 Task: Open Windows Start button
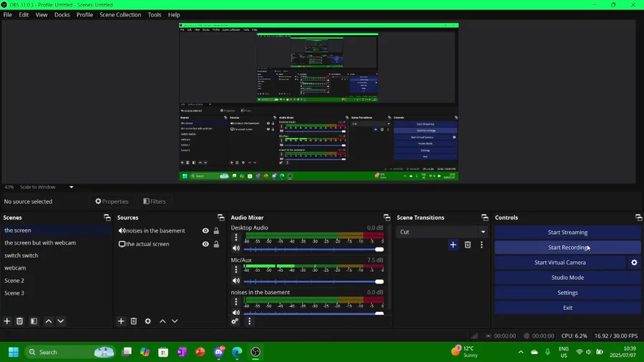14,352
